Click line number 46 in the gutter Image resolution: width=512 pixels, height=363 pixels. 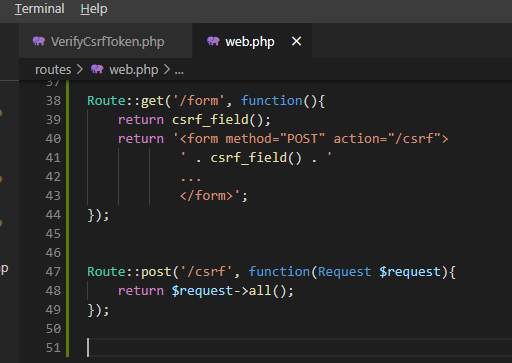[53, 253]
